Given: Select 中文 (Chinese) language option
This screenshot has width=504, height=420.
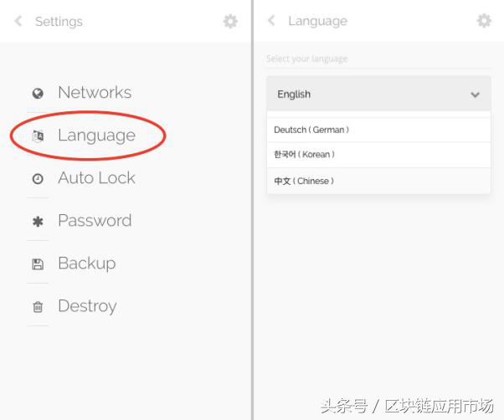Looking at the screenshot, I should [x=378, y=181].
